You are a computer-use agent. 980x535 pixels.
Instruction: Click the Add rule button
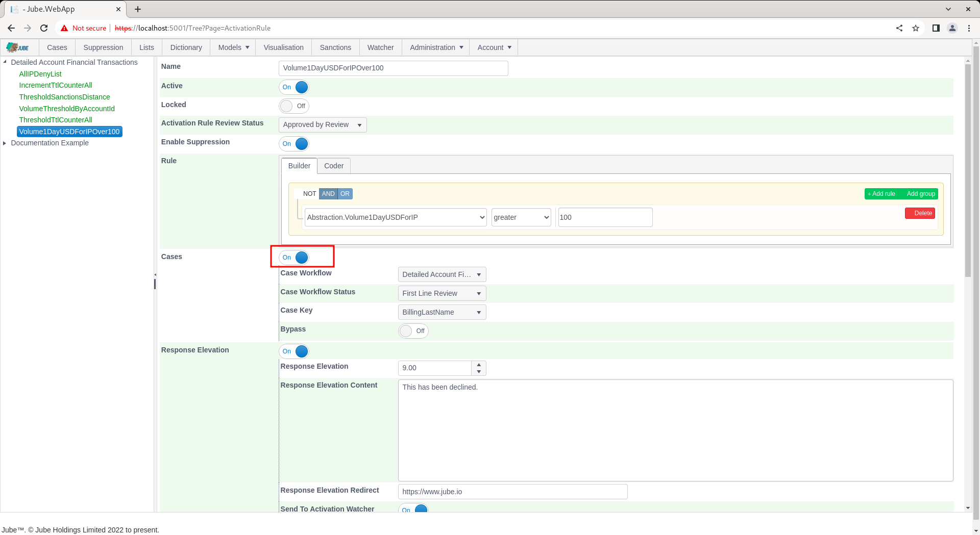click(881, 194)
